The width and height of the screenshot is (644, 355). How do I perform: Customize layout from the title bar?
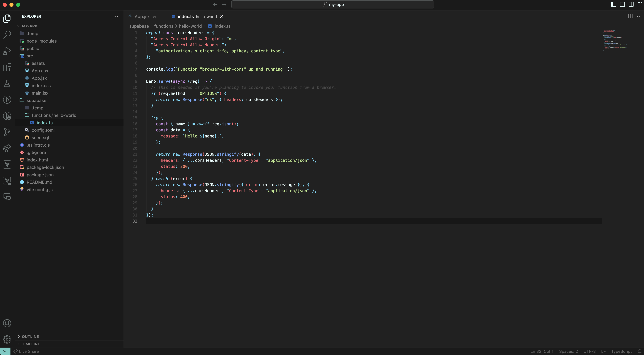pyautogui.click(x=640, y=5)
